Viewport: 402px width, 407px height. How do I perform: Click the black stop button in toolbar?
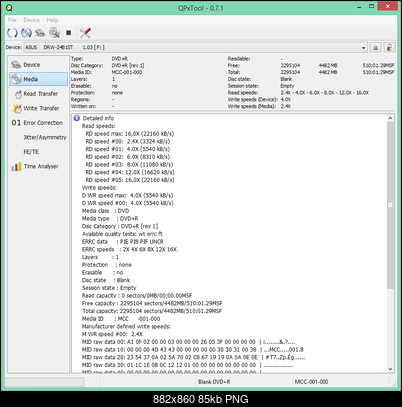pyautogui.click(x=69, y=33)
